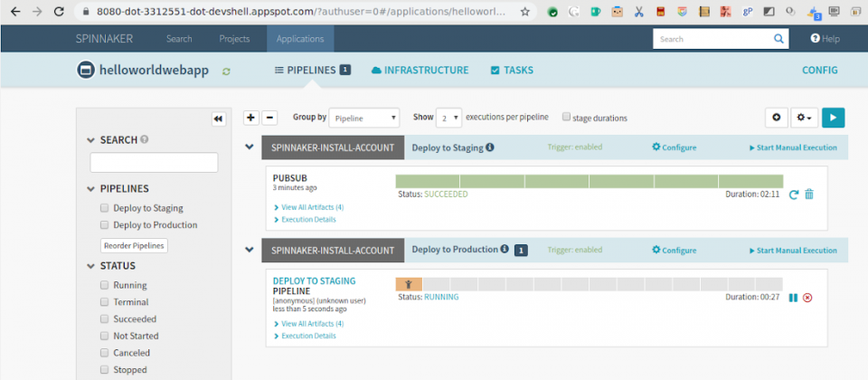The height and width of the screenshot is (380, 868).
Task: Click the pipeline search filter text box
Action: tap(154, 163)
